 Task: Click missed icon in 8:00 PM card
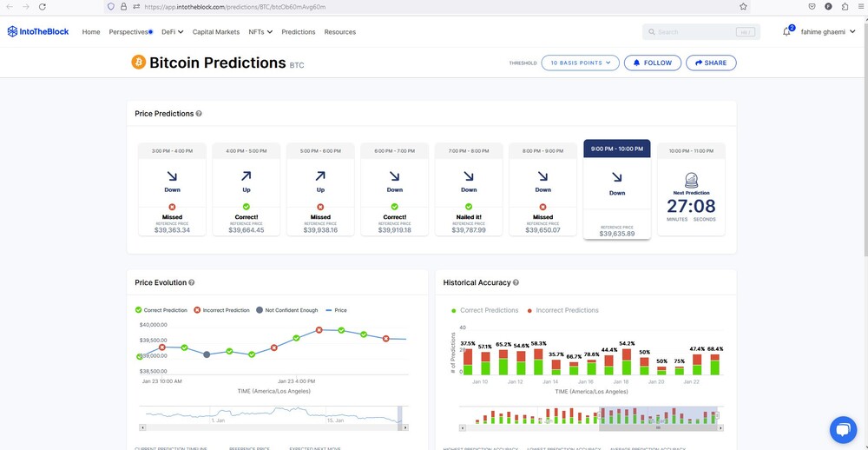(543, 207)
